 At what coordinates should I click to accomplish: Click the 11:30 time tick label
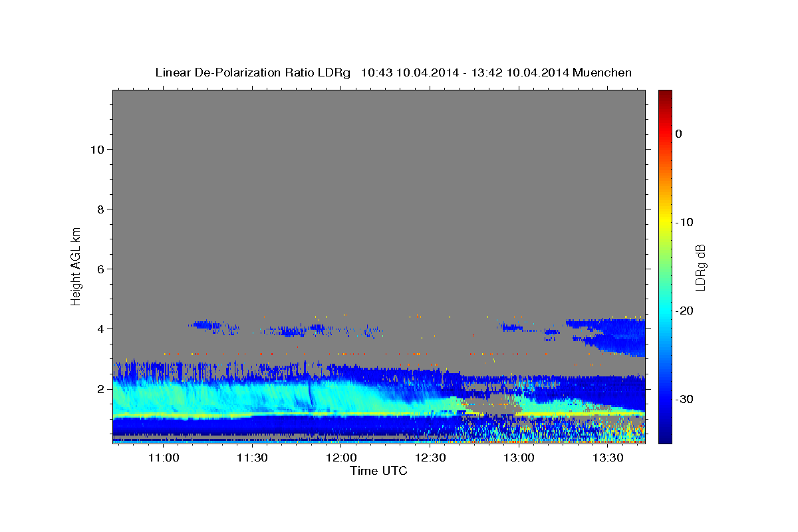coord(253,458)
